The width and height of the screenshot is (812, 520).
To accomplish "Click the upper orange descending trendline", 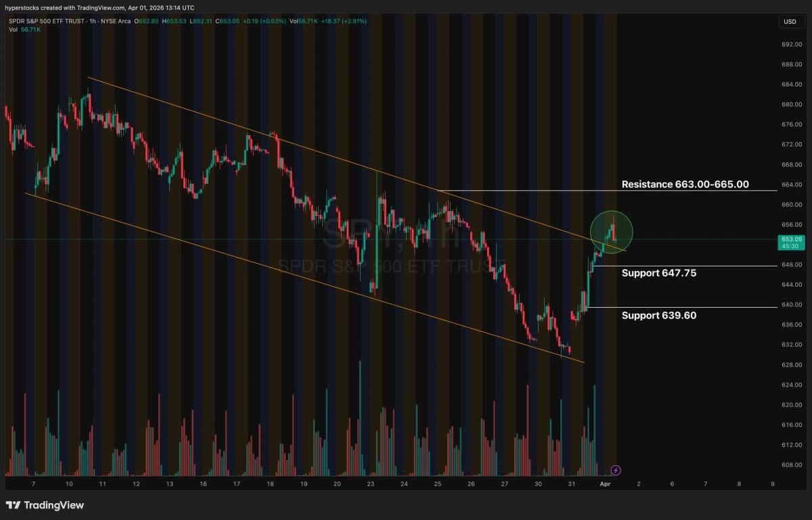I will click(x=338, y=157).
